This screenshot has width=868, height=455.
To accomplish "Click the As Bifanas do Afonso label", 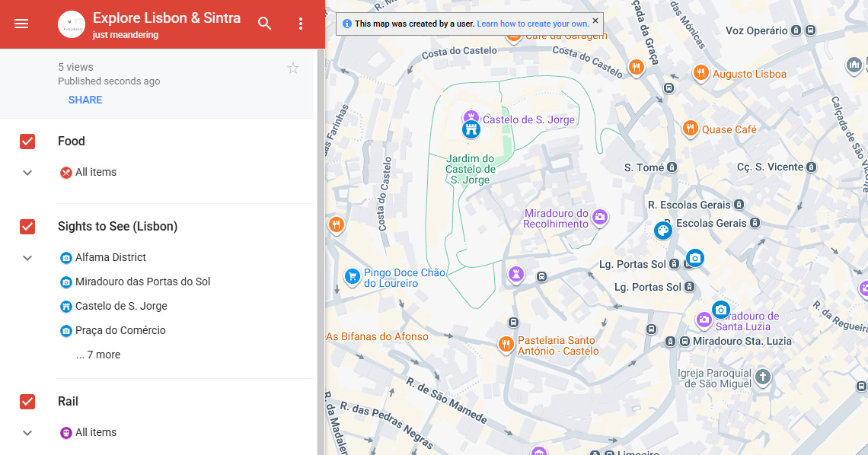I will point(377,337).
